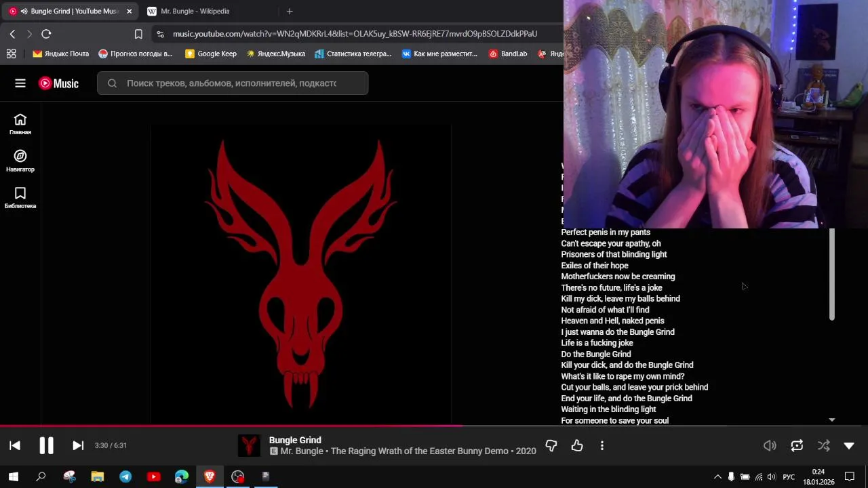Screen dimensions: 868x488
Task: Open the Прогноз погоды bookmark
Action: click(136, 54)
